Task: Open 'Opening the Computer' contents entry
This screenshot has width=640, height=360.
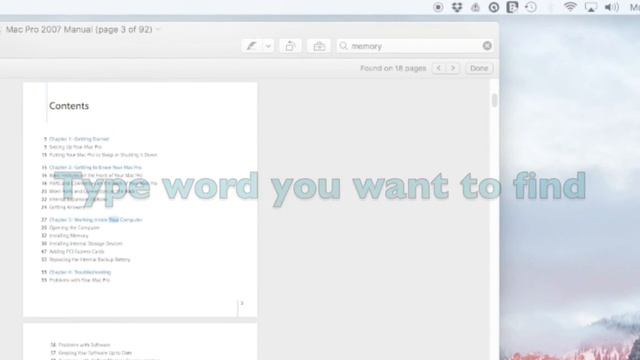Action: 74,228
